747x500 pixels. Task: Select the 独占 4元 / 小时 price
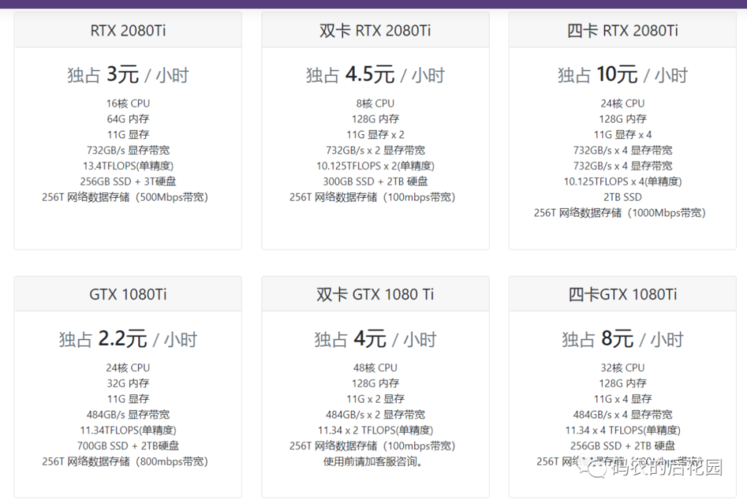pos(375,339)
